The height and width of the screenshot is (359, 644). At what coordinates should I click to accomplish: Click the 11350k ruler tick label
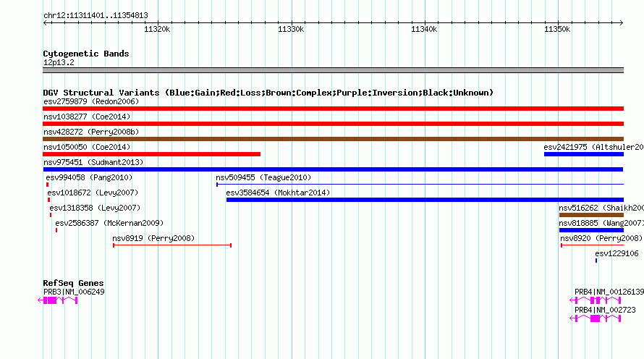(557, 29)
